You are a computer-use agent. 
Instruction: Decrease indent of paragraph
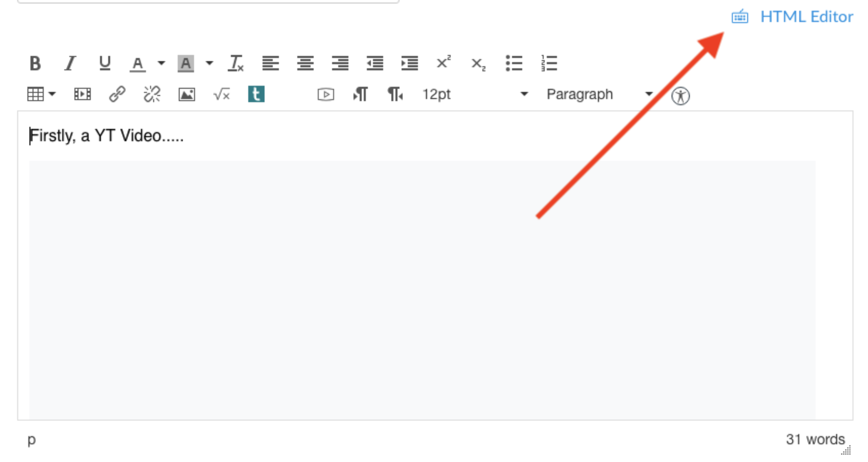coord(375,64)
